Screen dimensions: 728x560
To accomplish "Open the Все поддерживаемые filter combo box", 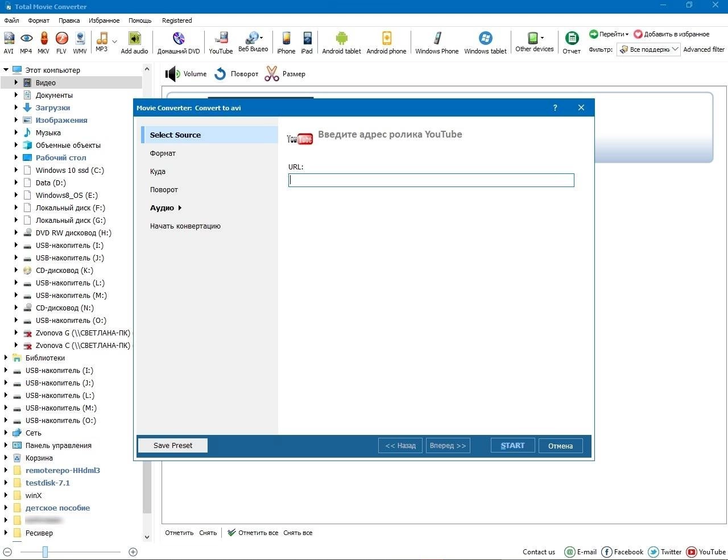I will click(x=649, y=49).
